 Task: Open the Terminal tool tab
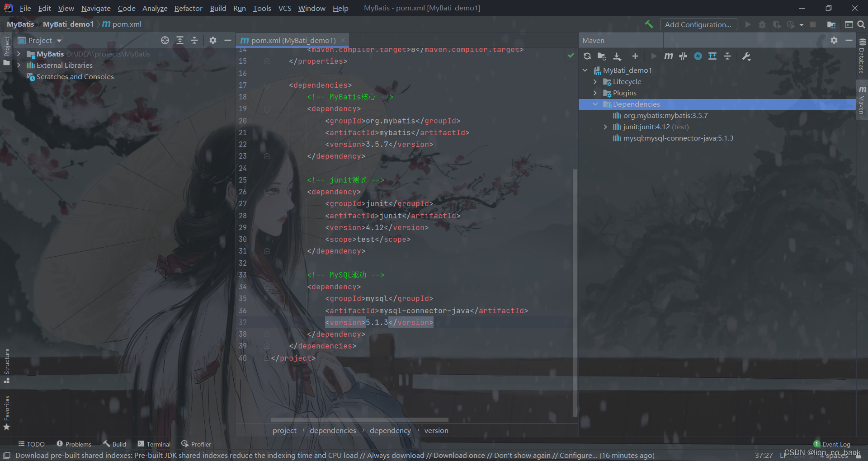(x=154, y=444)
